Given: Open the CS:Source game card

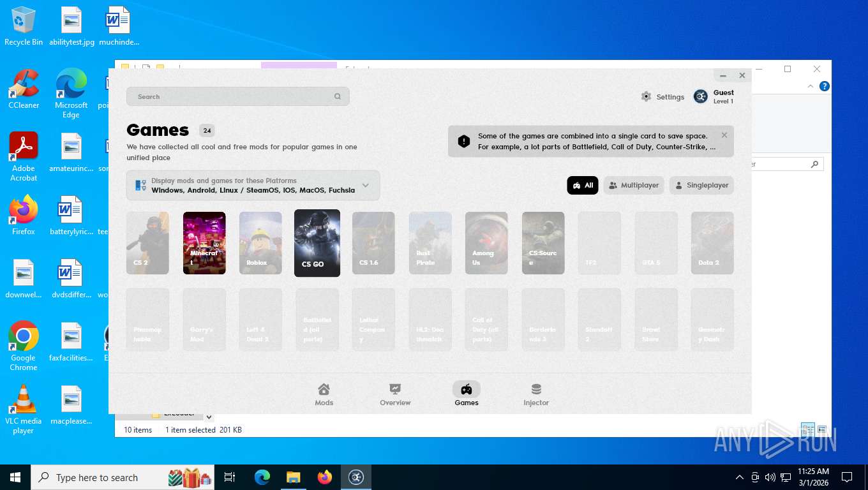Looking at the screenshot, I should 543,243.
